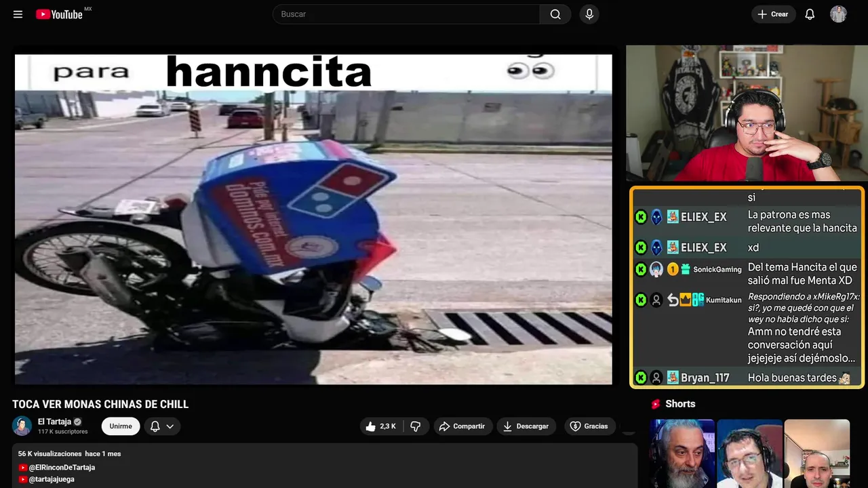
Task: Open the first Shorts thumbnail with bearded man
Action: (682, 453)
